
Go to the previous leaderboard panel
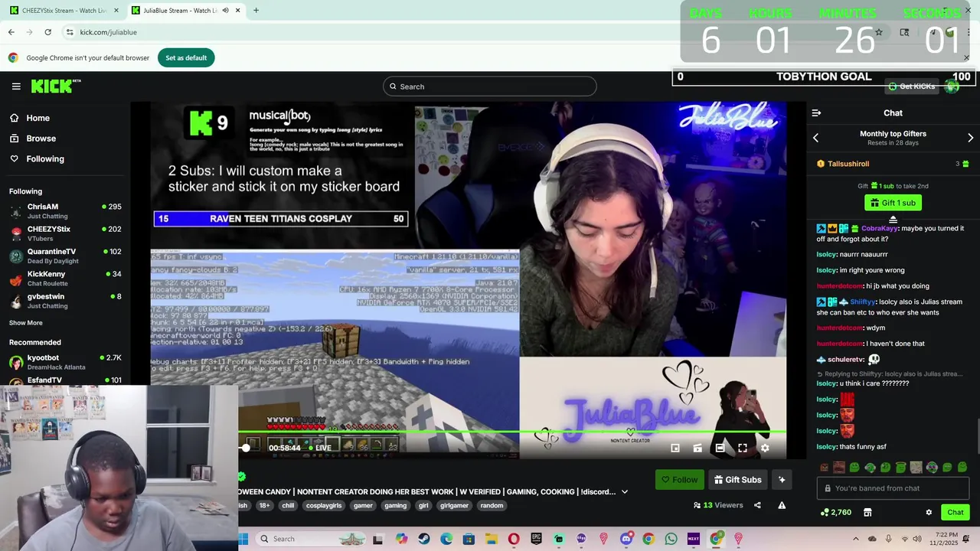click(815, 138)
